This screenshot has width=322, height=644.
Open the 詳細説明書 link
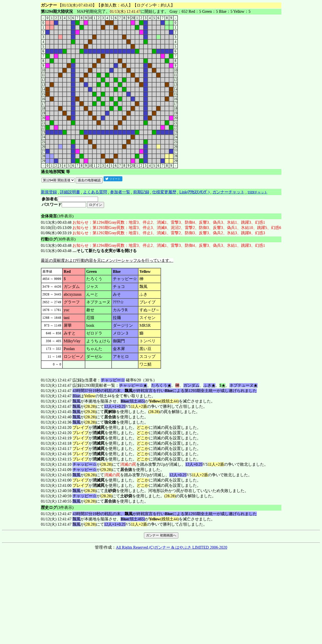point(70,192)
